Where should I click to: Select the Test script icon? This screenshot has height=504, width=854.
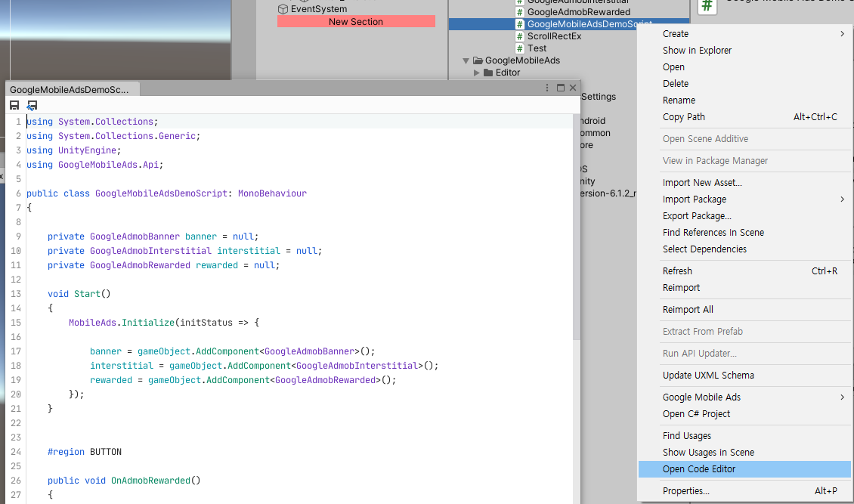point(520,48)
